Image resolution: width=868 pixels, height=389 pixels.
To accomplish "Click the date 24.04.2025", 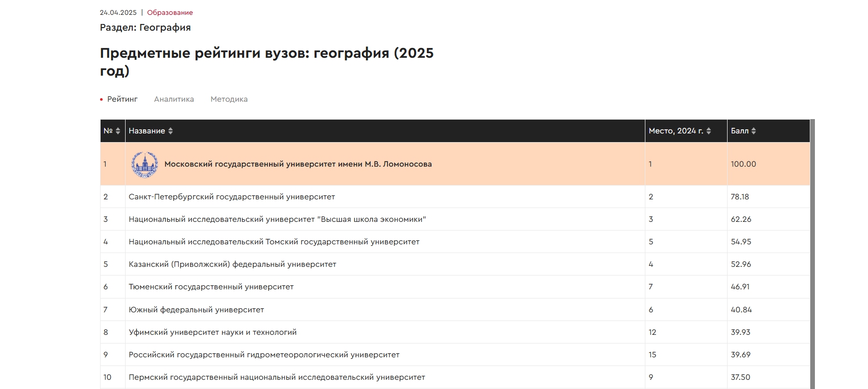I will 118,12.
